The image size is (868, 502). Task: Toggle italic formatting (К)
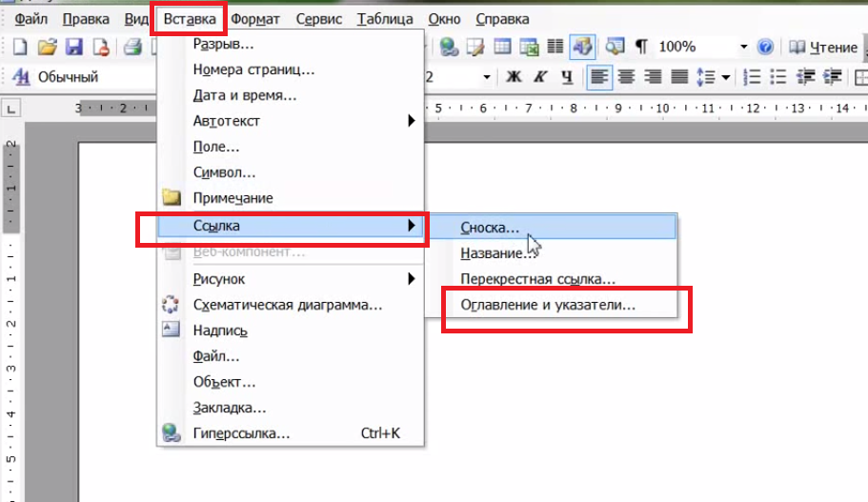pos(540,77)
